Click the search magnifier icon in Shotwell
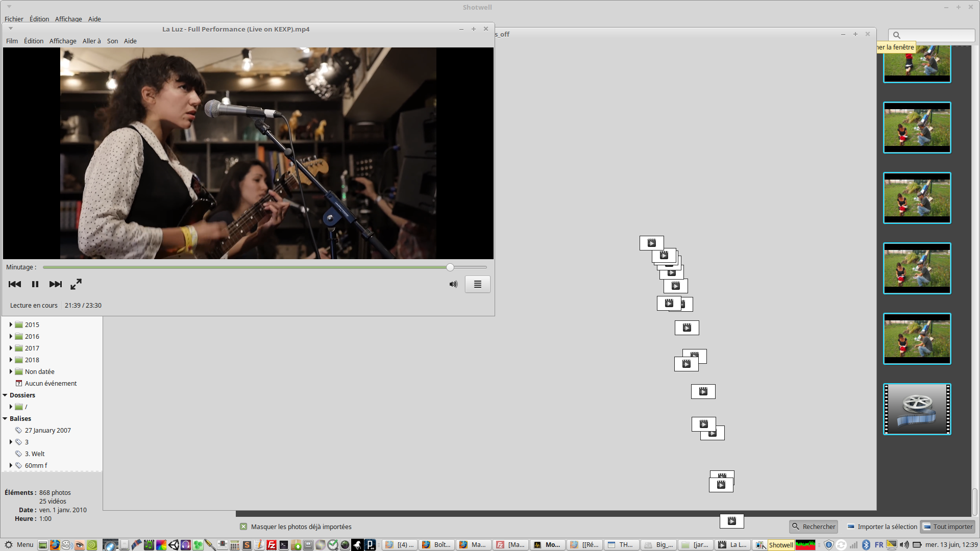980x551 pixels. pyautogui.click(x=897, y=35)
